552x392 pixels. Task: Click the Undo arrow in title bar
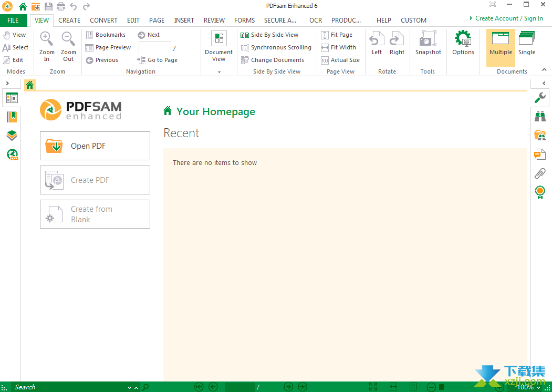pyautogui.click(x=73, y=6)
